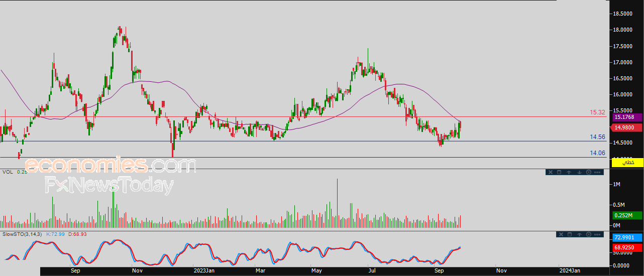Select the 15.1768 moving average price tag
The width and height of the screenshot is (644, 276).
627,117
